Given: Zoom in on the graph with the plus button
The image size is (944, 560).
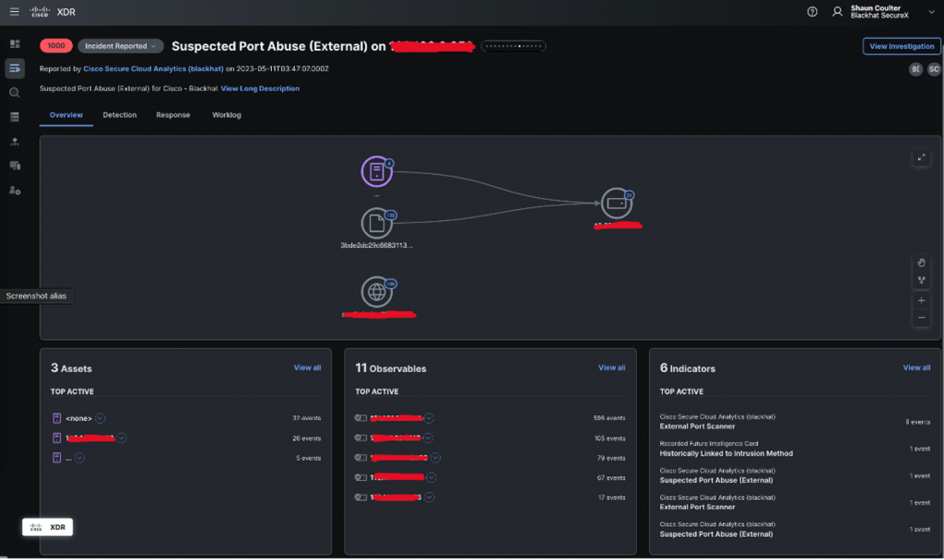Looking at the screenshot, I should (921, 300).
